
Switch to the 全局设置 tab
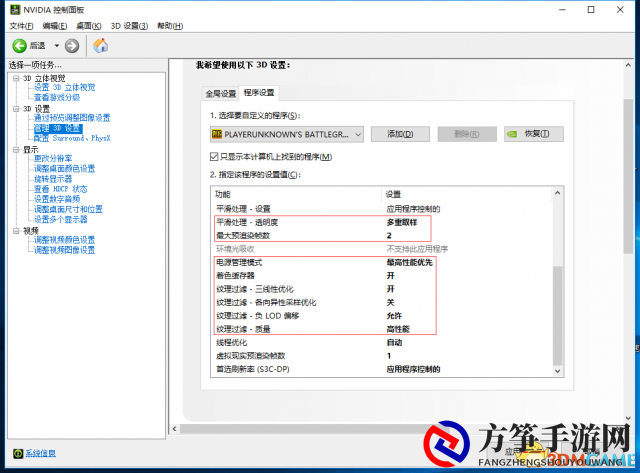[220, 94]
